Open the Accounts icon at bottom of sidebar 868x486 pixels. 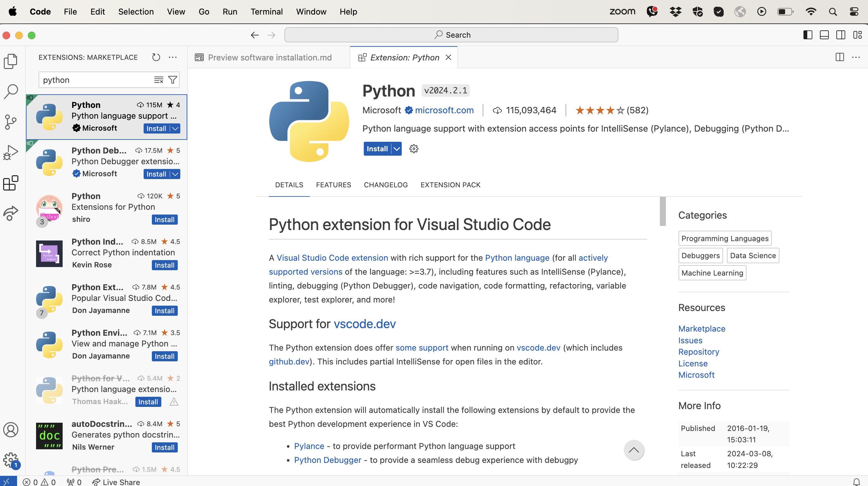pyautogui.click(x=12, y=429)
